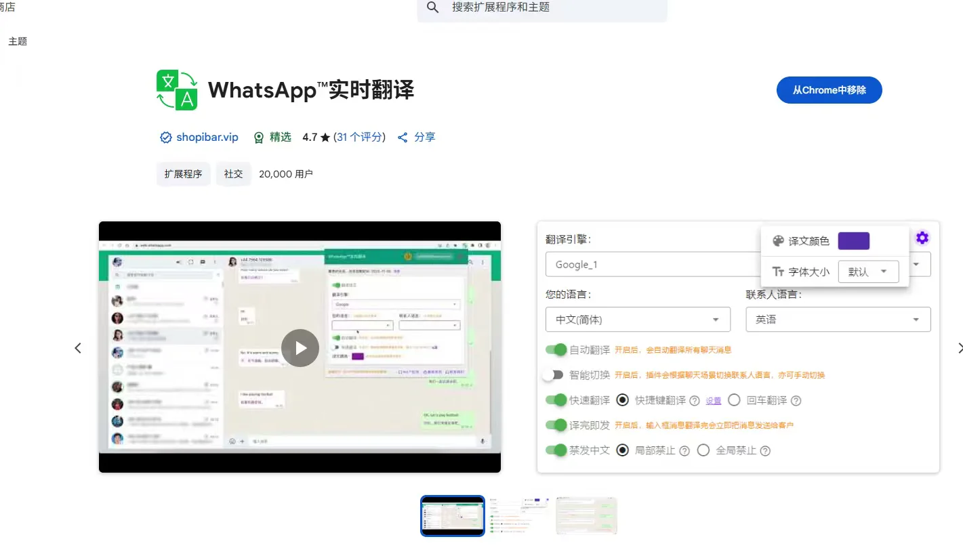
Task: Click the verified badge next to shopibar.vip
Action: tap(165, 137)
